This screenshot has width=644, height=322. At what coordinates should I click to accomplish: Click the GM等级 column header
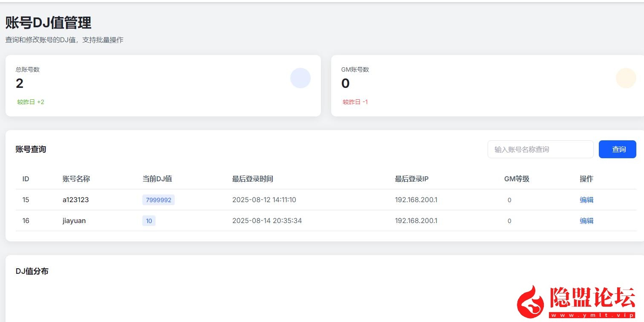coord(517,179)
